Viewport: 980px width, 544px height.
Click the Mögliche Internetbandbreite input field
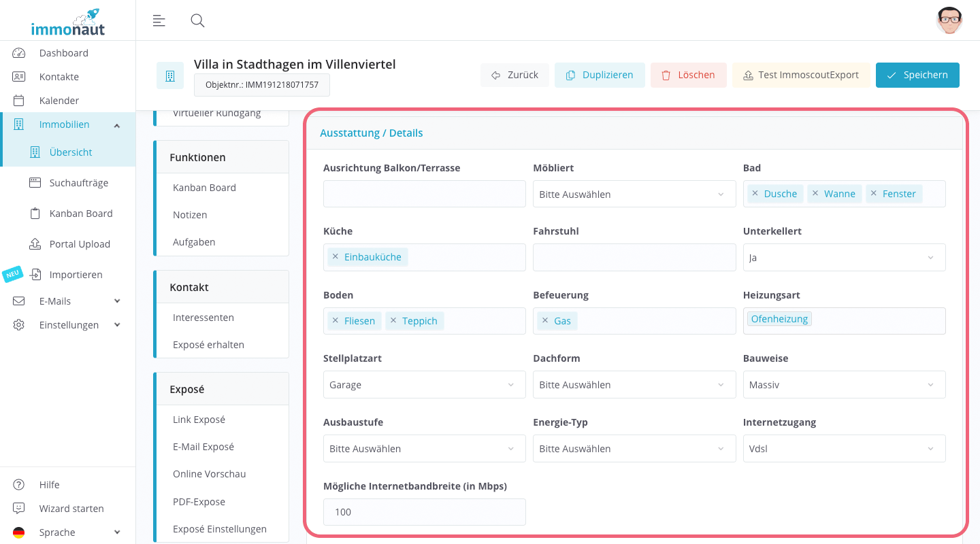tap(424, 512)
